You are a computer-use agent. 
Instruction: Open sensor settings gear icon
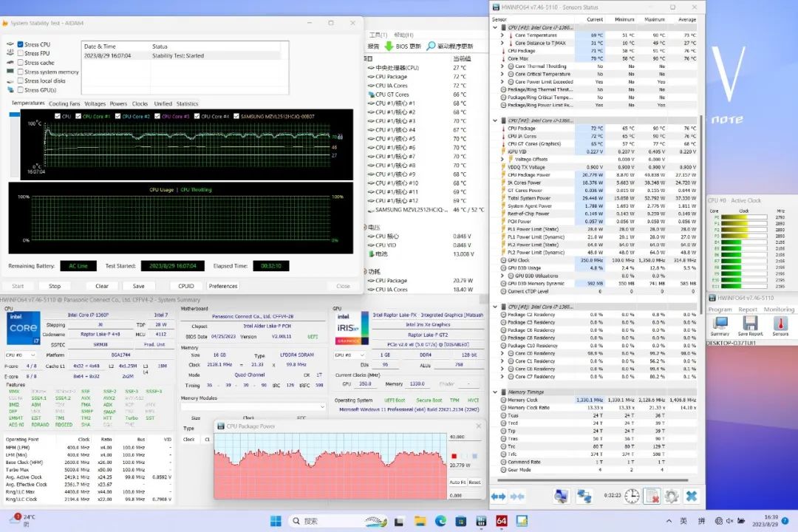pyautogui.click(x=672, y=497)
